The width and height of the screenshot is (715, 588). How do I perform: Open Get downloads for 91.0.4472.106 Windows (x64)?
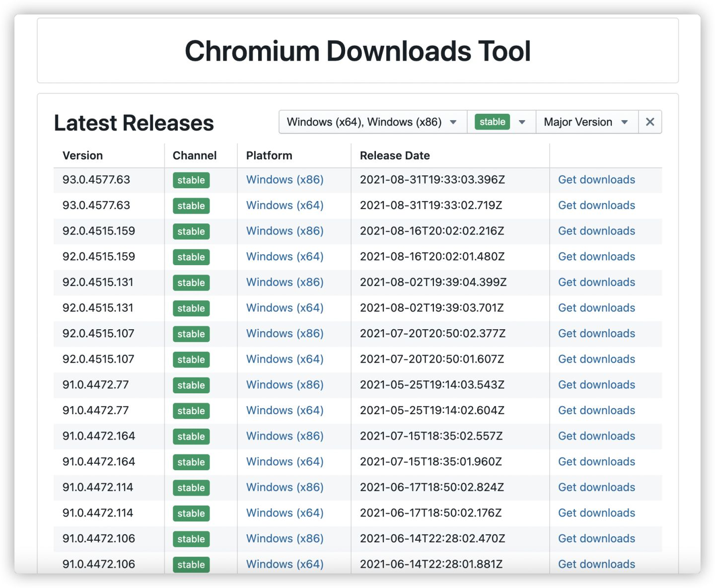point(596,564)
